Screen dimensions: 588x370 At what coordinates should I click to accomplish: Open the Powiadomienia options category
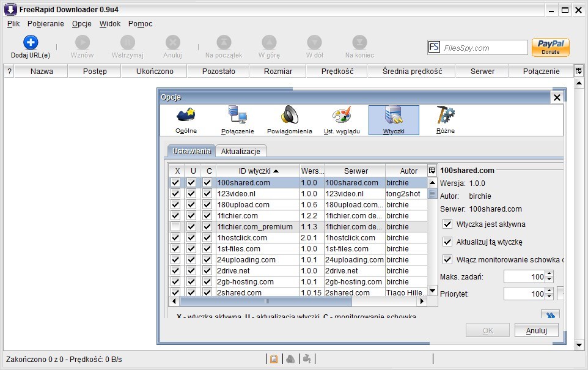[x=290, y=120]
